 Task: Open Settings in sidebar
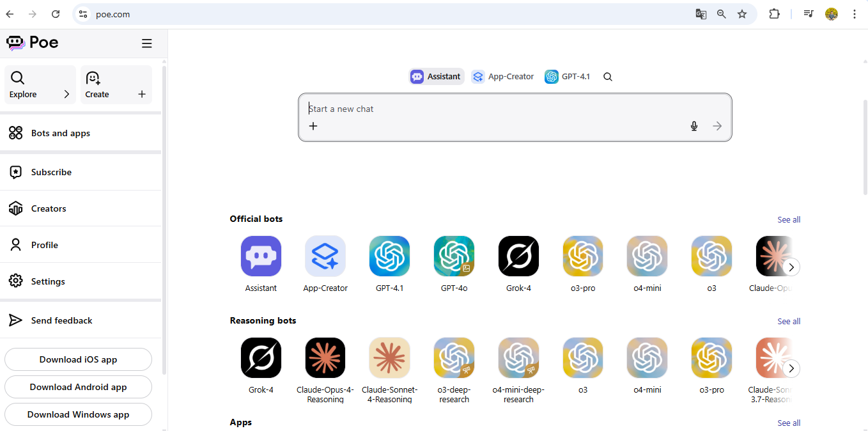(81, 281)
